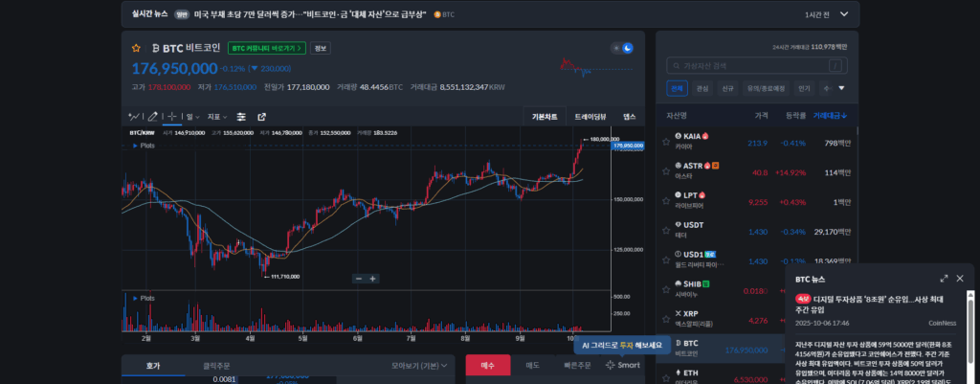Expand the asset filter category arrow
Screen dimensions: 980x384
click(x=842, y=88)
